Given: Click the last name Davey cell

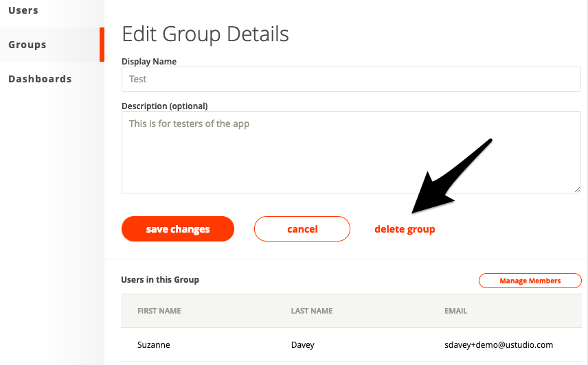Looking at the screenshot, I should coord(304,344).
